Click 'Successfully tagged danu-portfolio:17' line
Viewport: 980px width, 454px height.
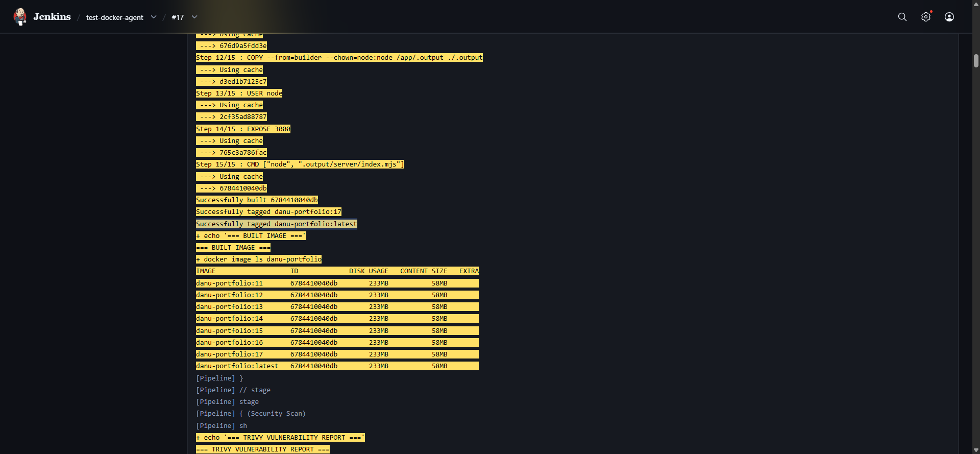268,212
